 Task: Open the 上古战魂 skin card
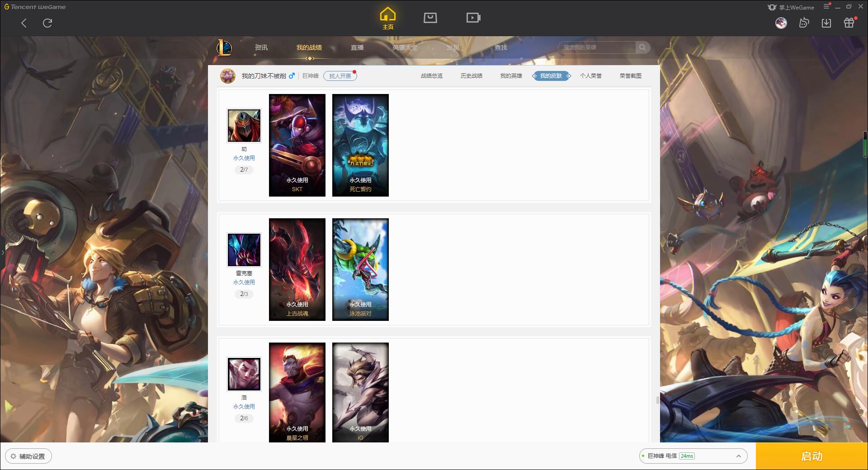(x=297, y=269)
